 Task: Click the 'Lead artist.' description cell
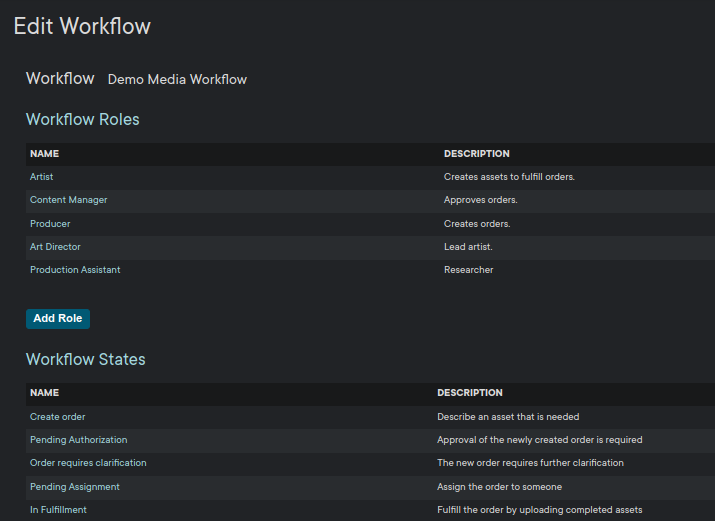[x=468, y=247]
